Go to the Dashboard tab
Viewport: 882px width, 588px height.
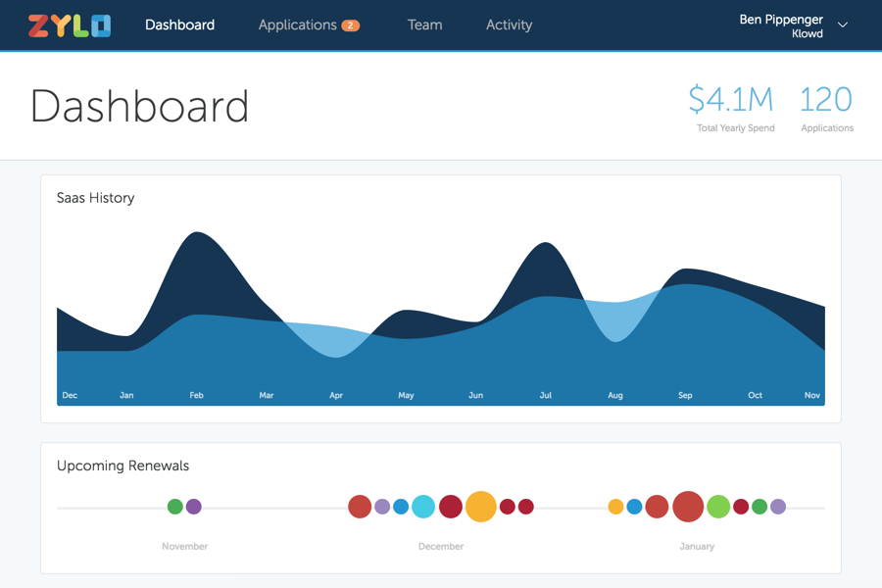coord(179,25)
